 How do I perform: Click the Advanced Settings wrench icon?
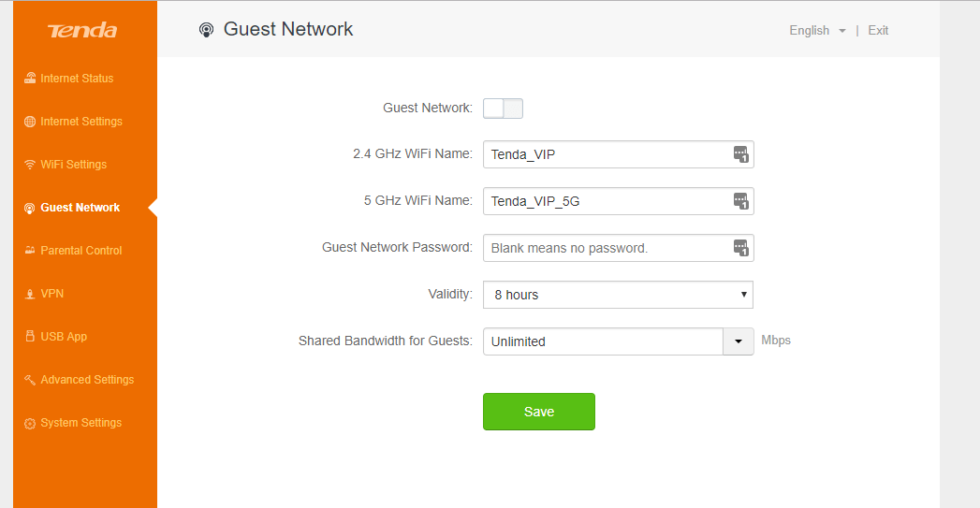click(30, 380)
